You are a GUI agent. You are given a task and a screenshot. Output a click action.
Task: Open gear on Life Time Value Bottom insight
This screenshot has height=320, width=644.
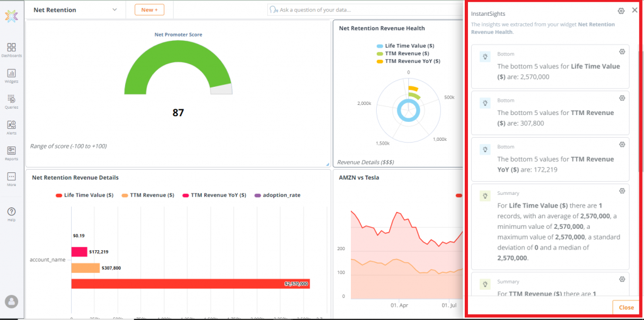pyautogui.click(x=622, y=52)
